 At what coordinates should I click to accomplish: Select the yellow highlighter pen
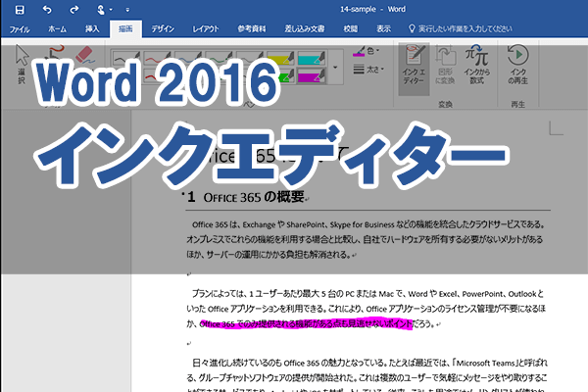(x=280, y=58)
